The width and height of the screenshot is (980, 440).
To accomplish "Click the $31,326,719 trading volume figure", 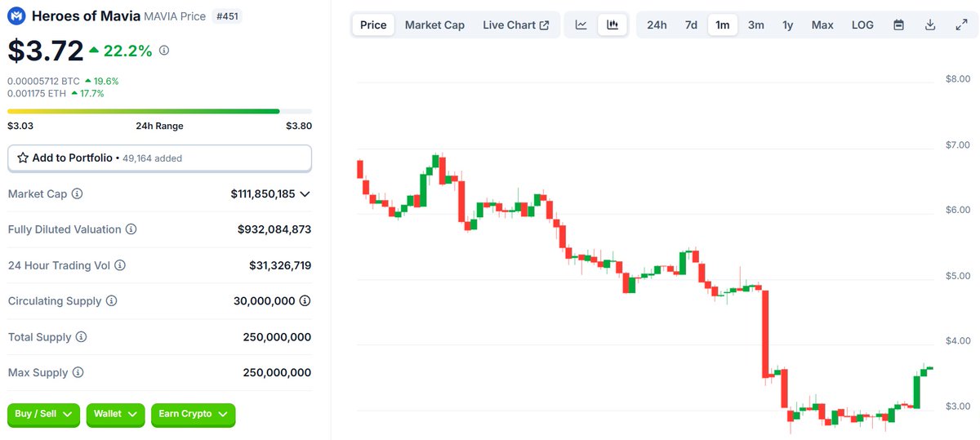I will click(280, 265).
